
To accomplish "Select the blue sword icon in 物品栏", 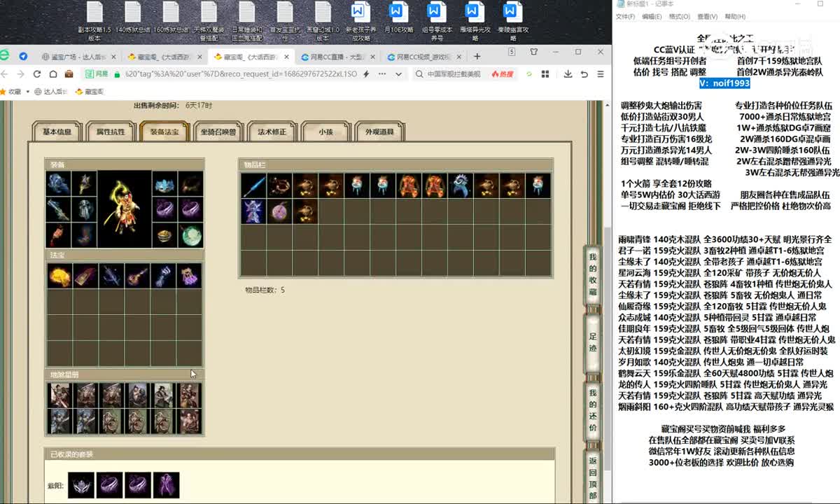I will tap(254, 185).
